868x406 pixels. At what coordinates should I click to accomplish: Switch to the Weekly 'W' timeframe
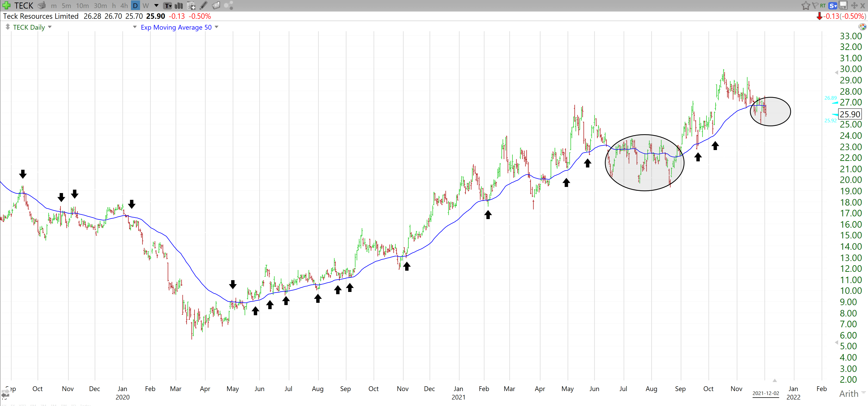pyautogui.click(x=145, y=6)
